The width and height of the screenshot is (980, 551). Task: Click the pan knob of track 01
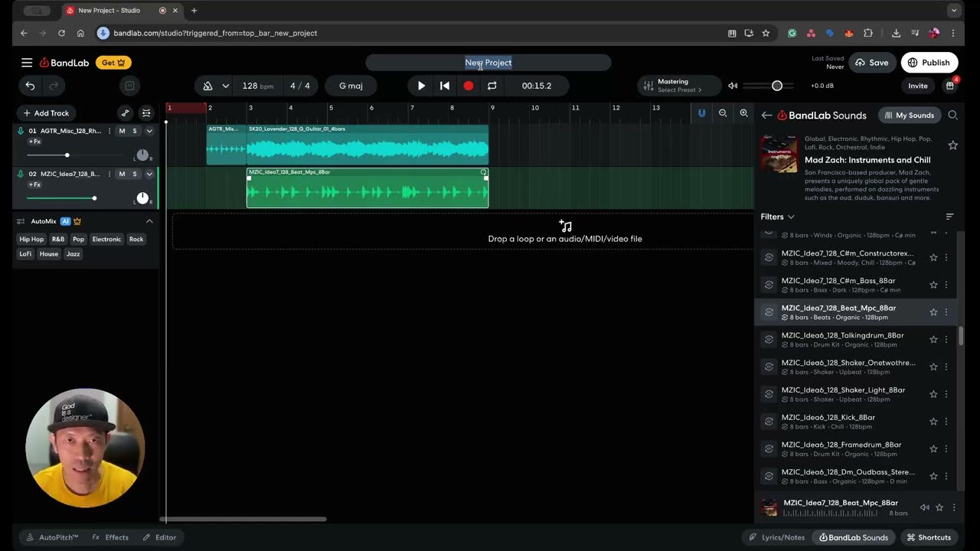pos(142,155)
